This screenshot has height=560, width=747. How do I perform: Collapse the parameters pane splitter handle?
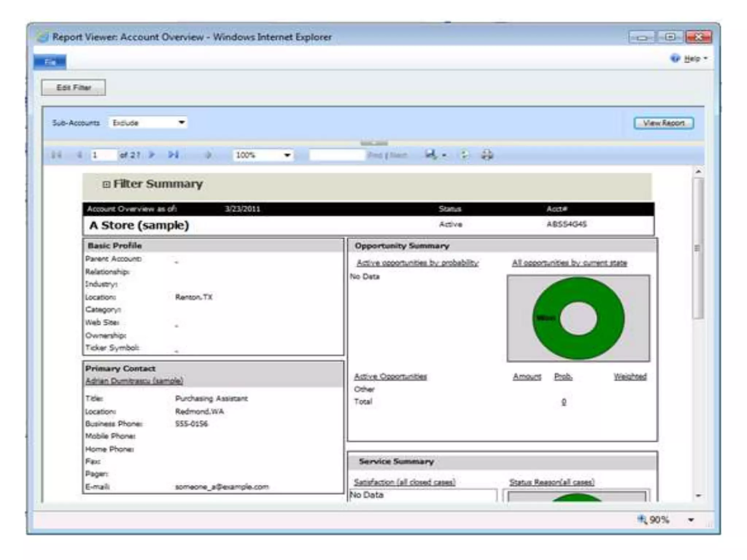click(x=374, y=143)
